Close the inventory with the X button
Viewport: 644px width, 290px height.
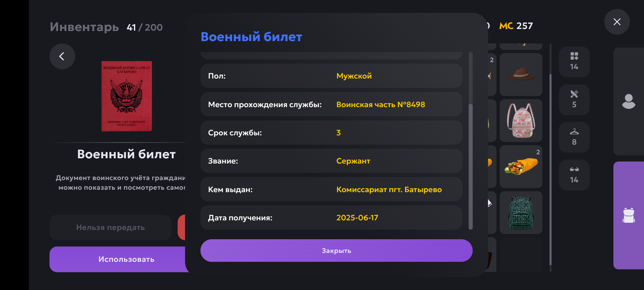tap(617, 22)
